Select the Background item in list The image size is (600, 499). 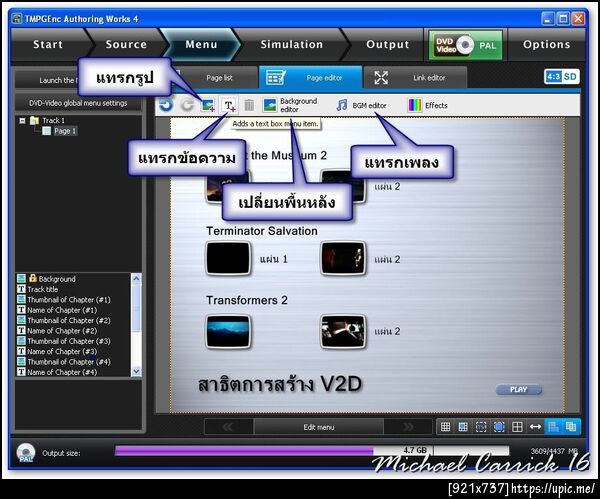pos(57,279)
